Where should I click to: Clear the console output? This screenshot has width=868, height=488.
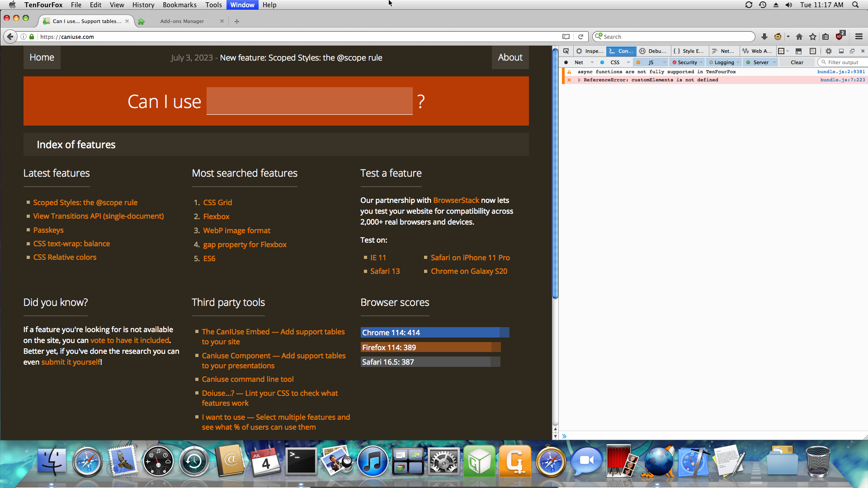[797, 62]
